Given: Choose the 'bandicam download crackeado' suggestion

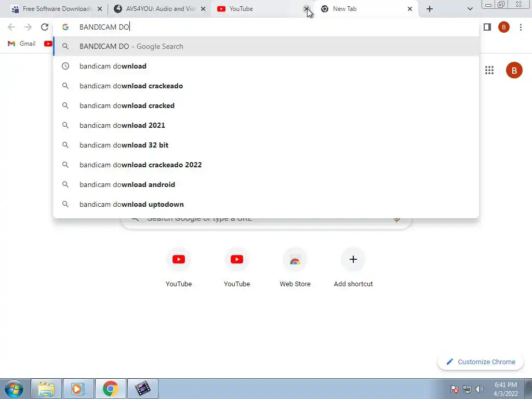Looking at the screenshot, I should [x=266, y=86].
